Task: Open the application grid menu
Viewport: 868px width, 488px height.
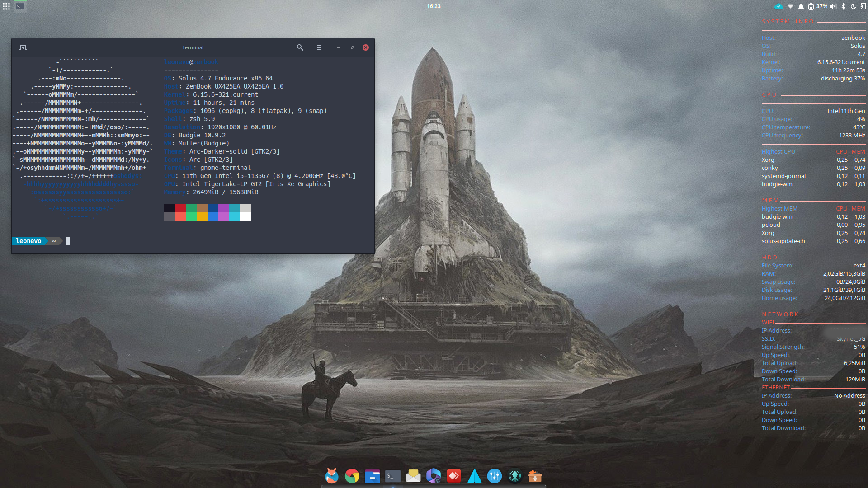Action: coord(6,6)
